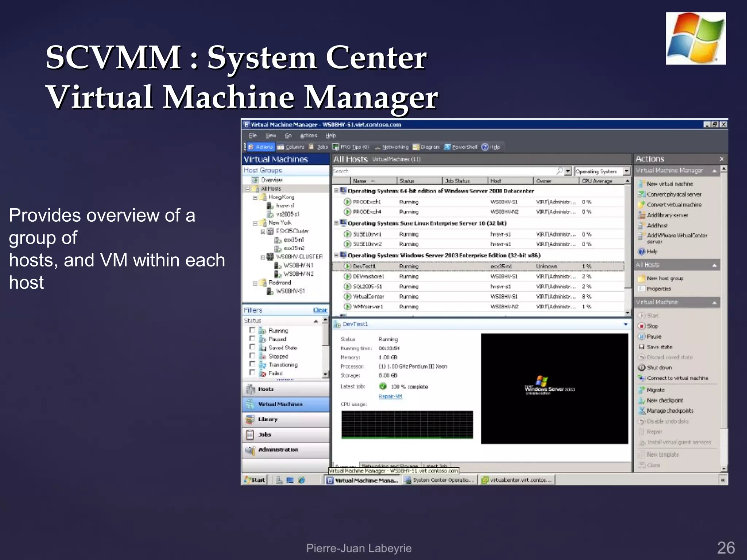
Task: Collapse the ESX35Cluster tree node
Action: coord(263,231)
